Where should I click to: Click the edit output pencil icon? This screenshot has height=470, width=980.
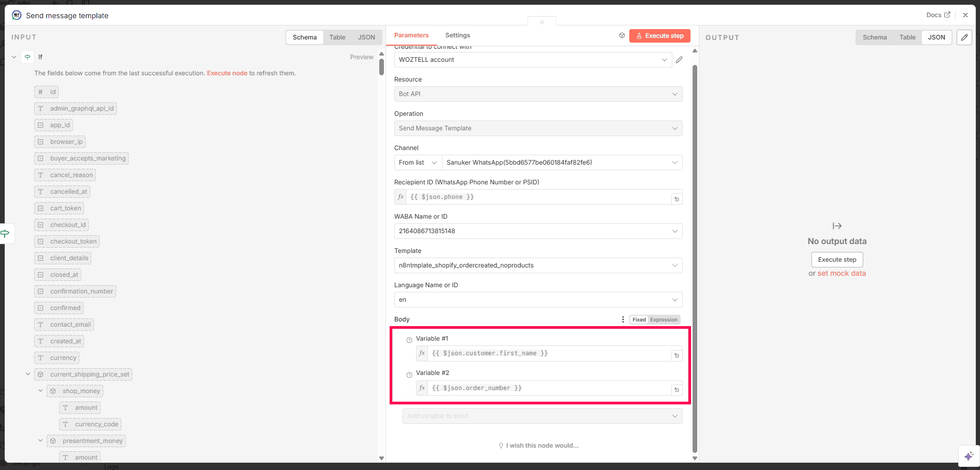point(964,37)
